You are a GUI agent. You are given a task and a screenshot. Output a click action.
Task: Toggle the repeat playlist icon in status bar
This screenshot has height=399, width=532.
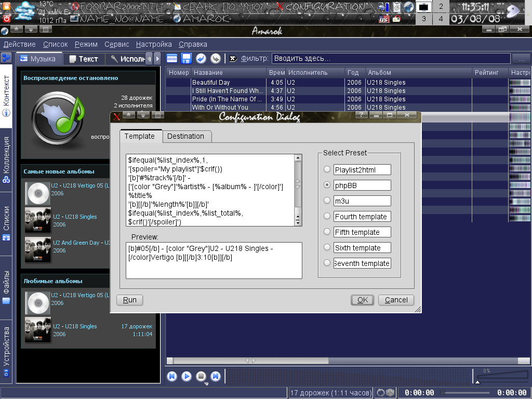[381, 393]
